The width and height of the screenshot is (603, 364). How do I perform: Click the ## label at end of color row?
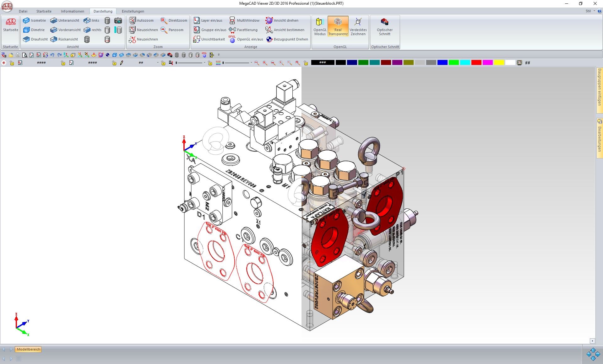[x=528, y=63]
